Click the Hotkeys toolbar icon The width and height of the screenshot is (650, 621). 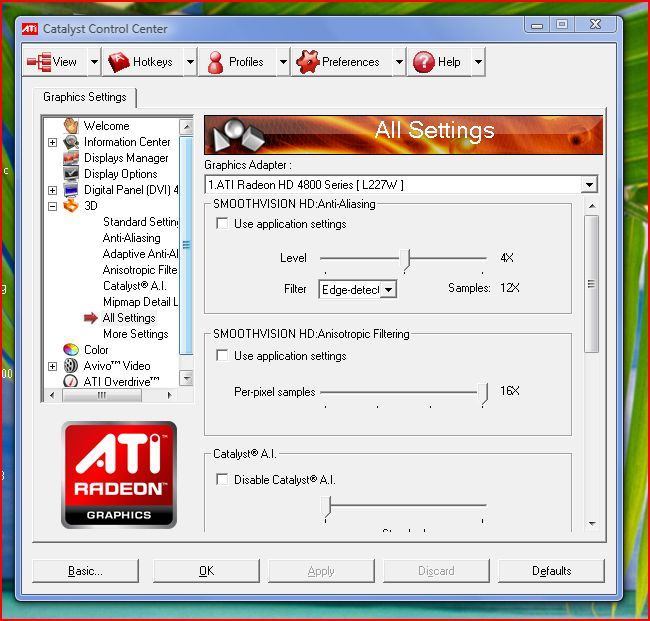click(119, 62)
